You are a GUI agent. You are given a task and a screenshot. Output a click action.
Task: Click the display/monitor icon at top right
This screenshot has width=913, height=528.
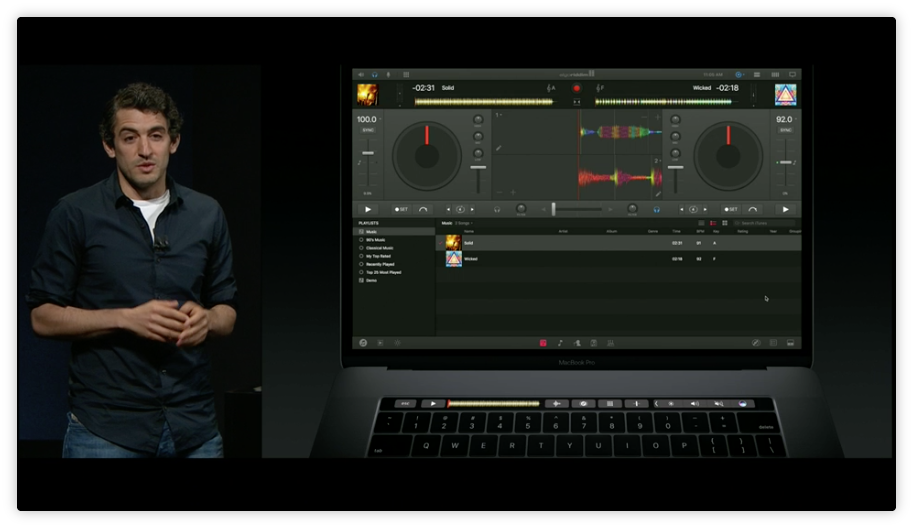coord(792,75)
